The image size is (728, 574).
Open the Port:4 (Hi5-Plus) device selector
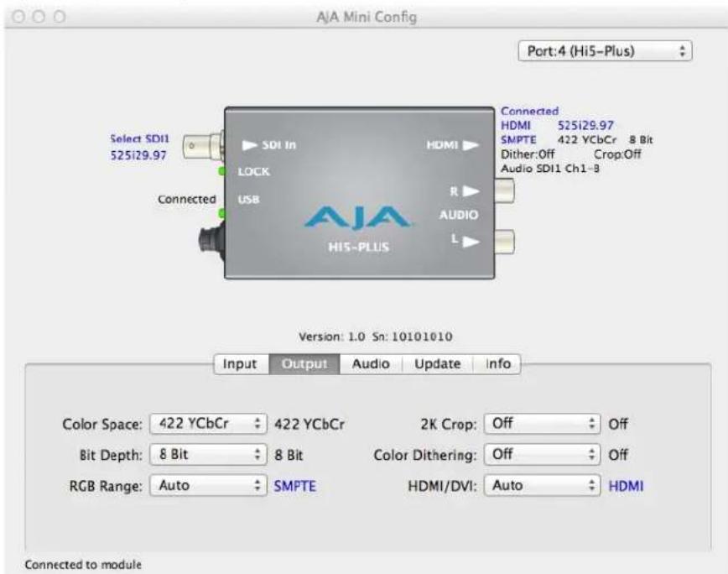coord(605,51)
